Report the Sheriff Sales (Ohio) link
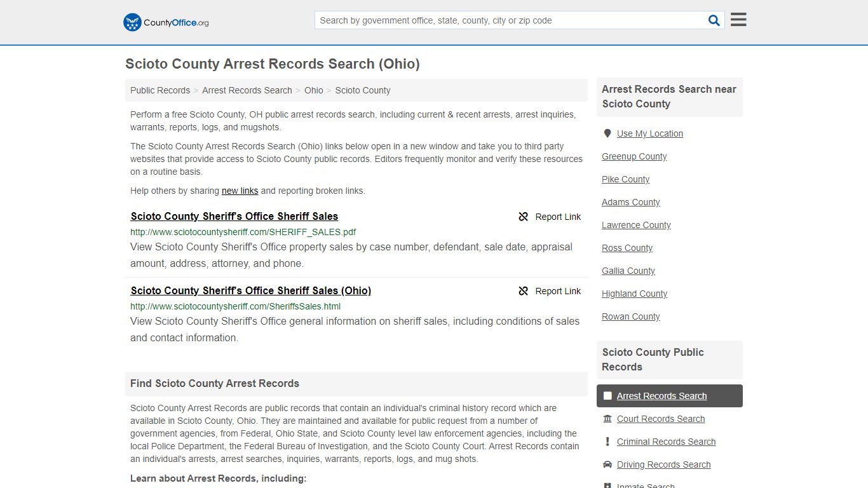The height and width of the screenshot is (488, 868). [x=550, y=291]
